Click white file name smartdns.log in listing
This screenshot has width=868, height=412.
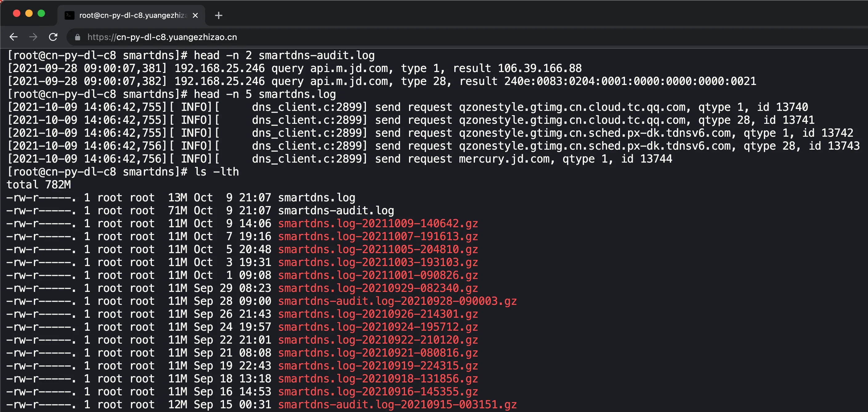click(317, 198)
